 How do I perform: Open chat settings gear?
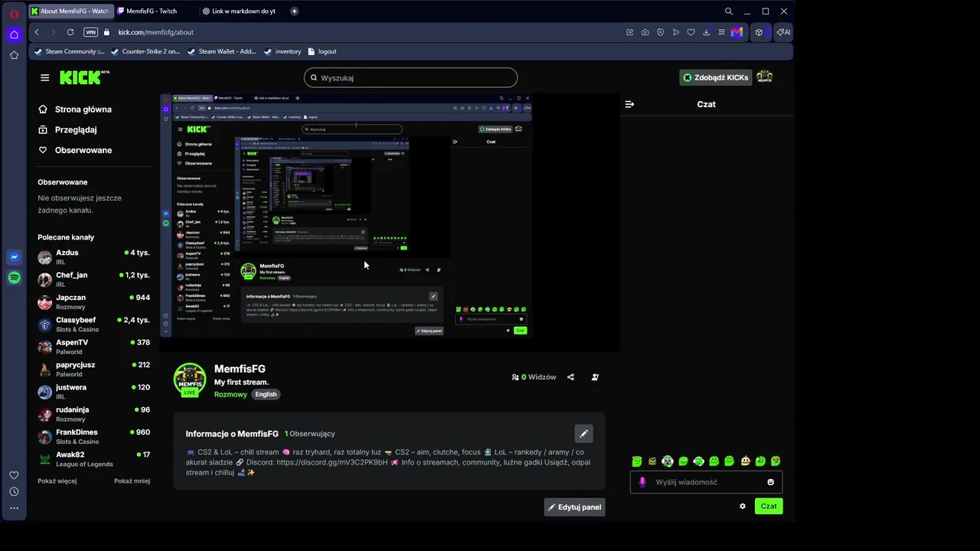[x=742, y=506]
